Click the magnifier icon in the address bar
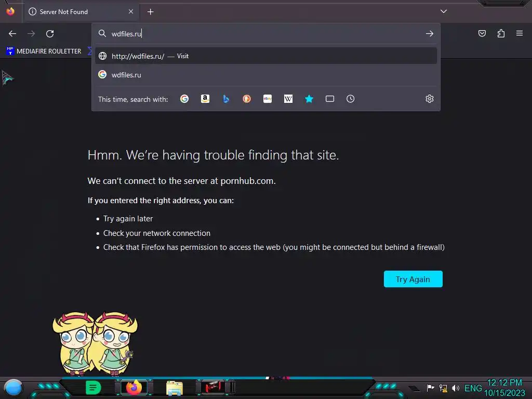 point(102,33)
